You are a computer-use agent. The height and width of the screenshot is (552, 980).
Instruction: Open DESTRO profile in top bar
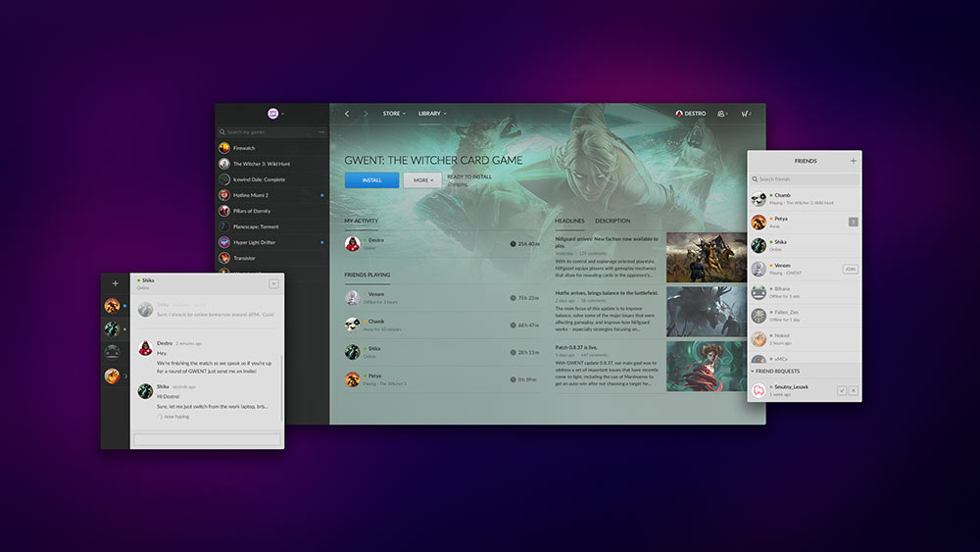[x=691, y=114]
